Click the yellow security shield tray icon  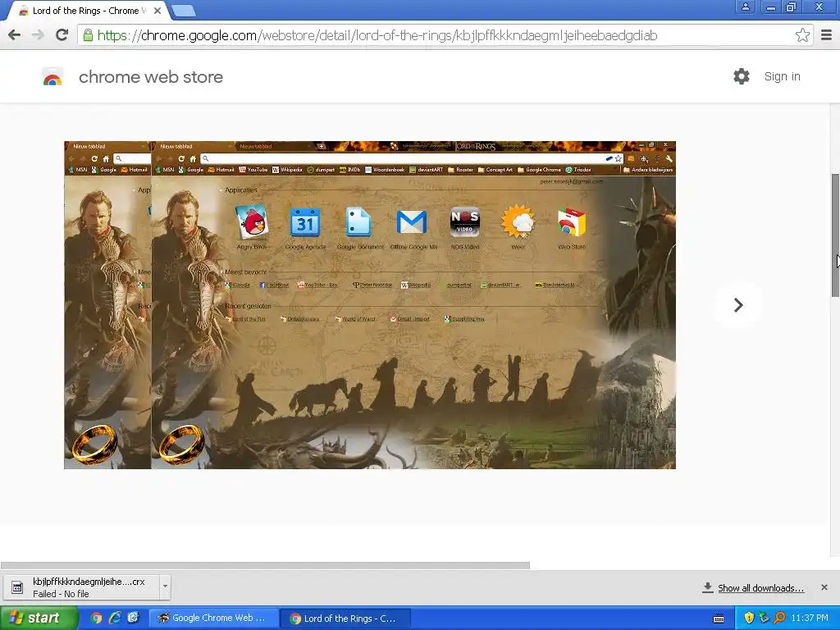click(x=749, y=618)
